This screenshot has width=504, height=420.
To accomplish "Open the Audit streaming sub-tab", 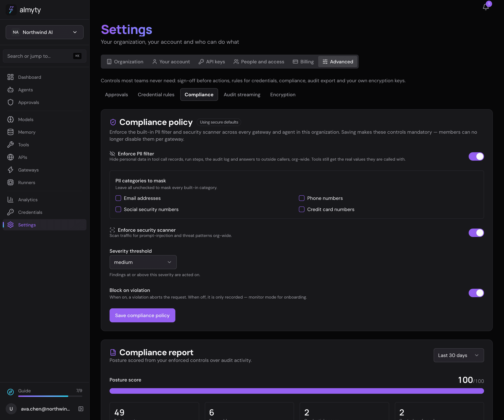I will click(x=242, y=94).
